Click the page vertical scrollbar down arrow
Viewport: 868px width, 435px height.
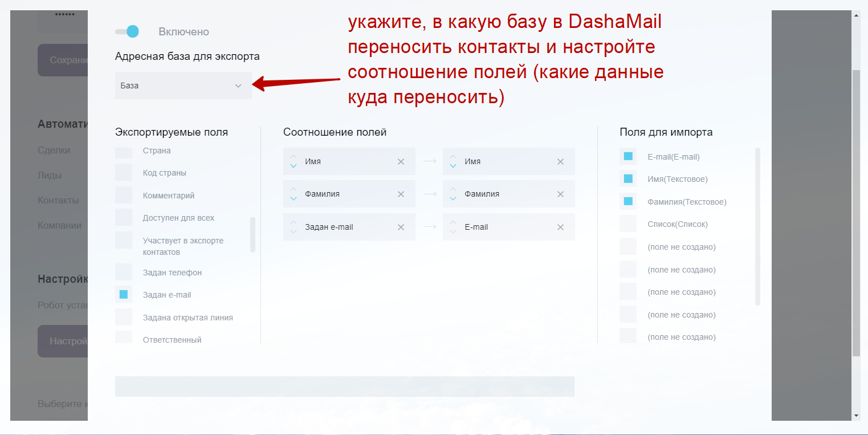tap(857, 416)
